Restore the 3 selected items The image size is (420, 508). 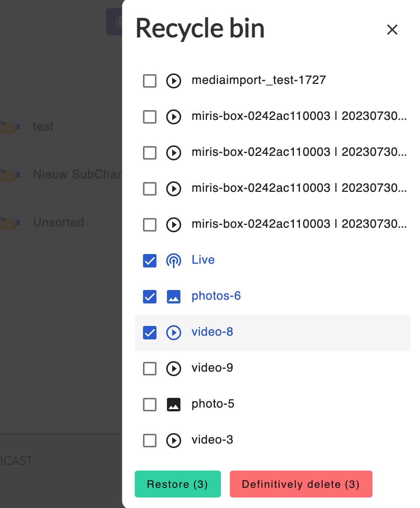click(x=178, y=484)
